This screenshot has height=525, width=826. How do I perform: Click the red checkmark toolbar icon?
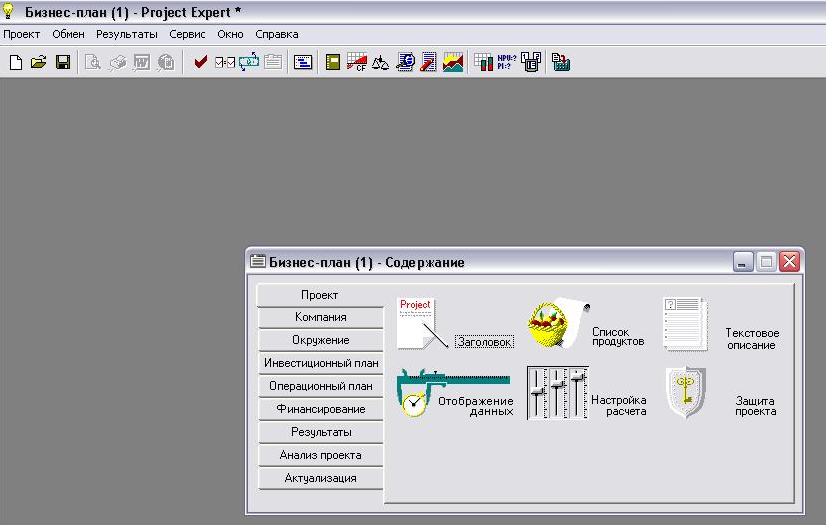(x=200, y=63)
